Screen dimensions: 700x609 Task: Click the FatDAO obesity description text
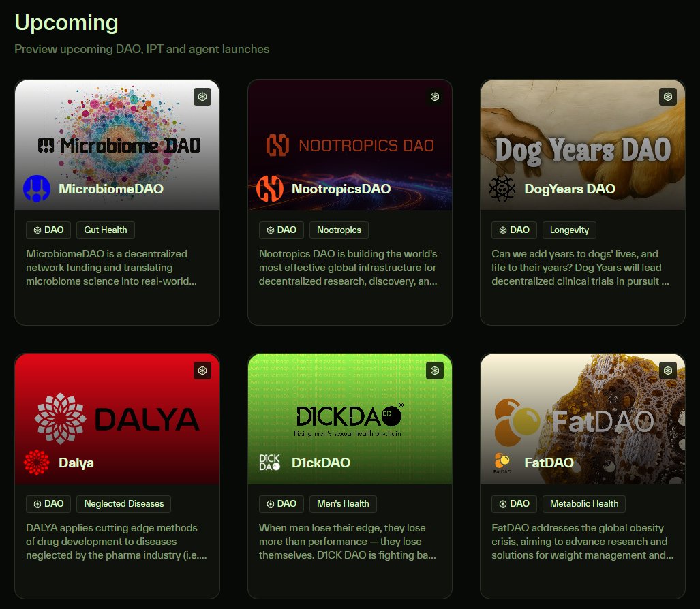[583, 541]
